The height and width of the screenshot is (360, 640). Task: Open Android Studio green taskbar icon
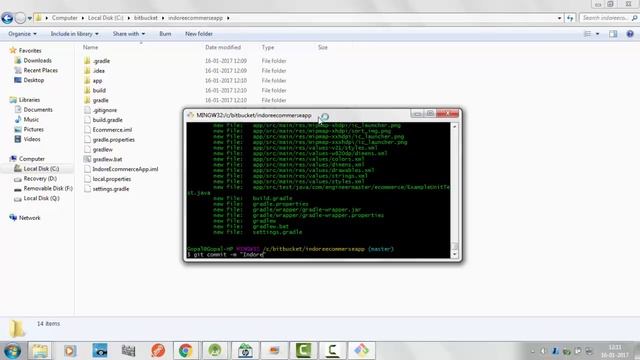(215, 351)
